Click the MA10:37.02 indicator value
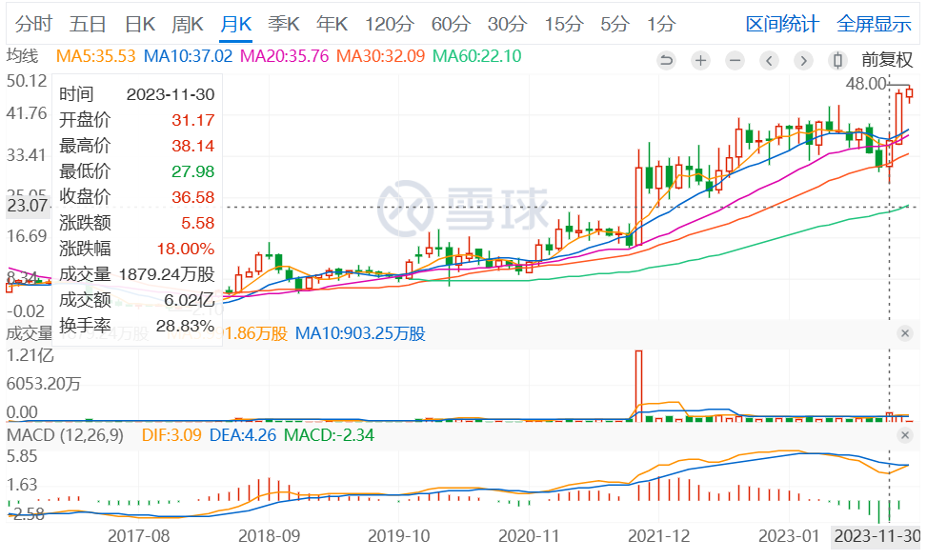 pyautogui.click(x=189, y=56)
